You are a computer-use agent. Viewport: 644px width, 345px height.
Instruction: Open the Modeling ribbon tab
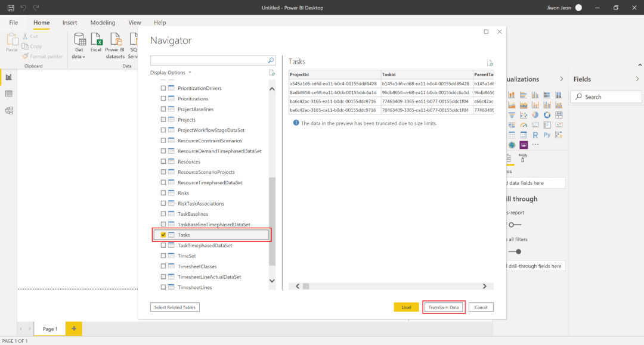[x=103, y=22]
